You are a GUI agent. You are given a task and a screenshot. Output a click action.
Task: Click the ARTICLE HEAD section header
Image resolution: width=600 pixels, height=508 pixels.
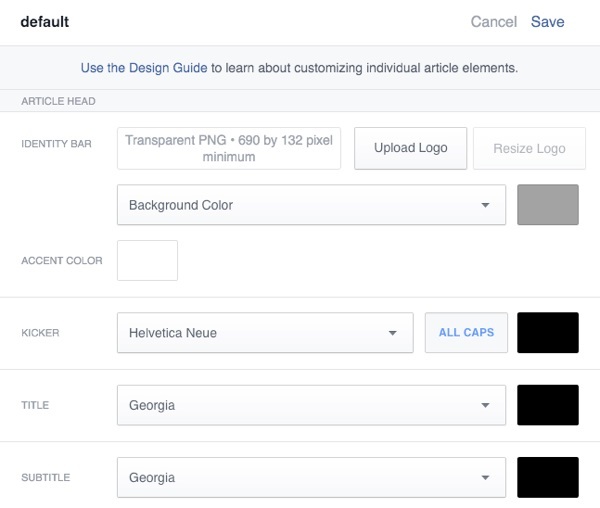(58, 101)
